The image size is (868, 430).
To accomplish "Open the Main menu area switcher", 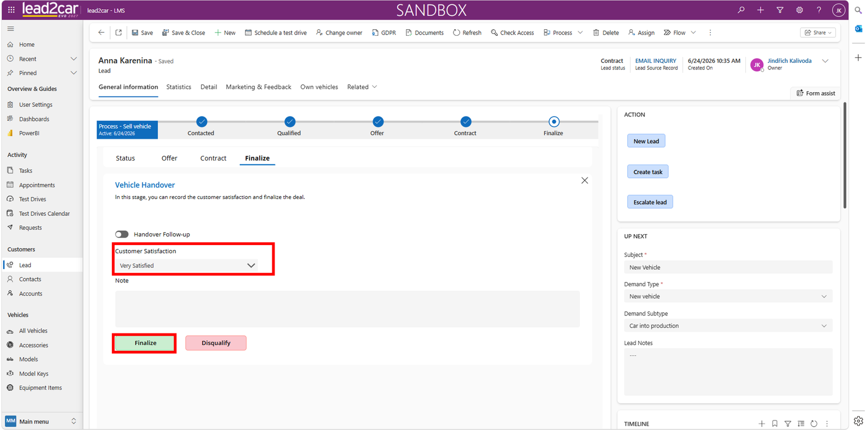I will (x=41, y=421).
